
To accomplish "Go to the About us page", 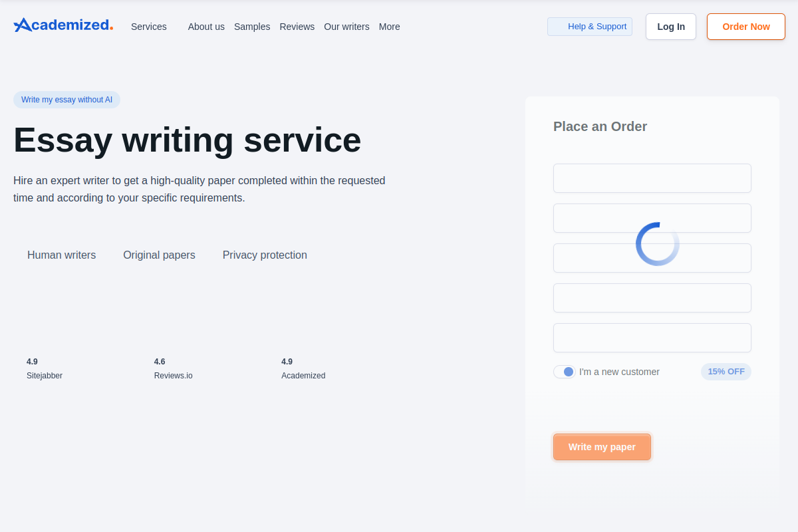I will (x=206, y=27).
